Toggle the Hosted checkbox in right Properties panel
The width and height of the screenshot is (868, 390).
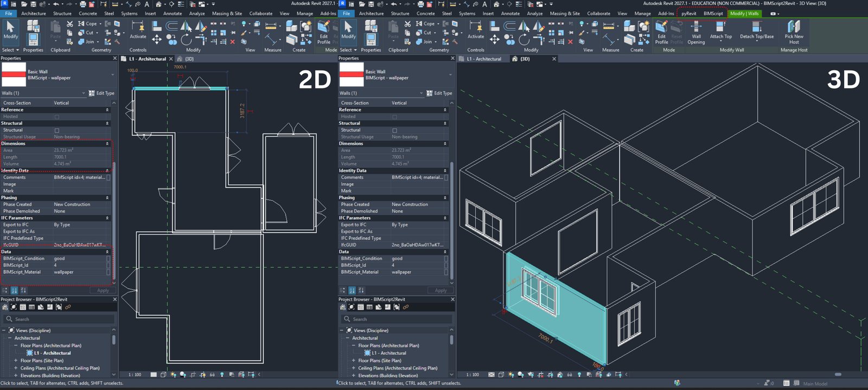(x=394, y=117)
